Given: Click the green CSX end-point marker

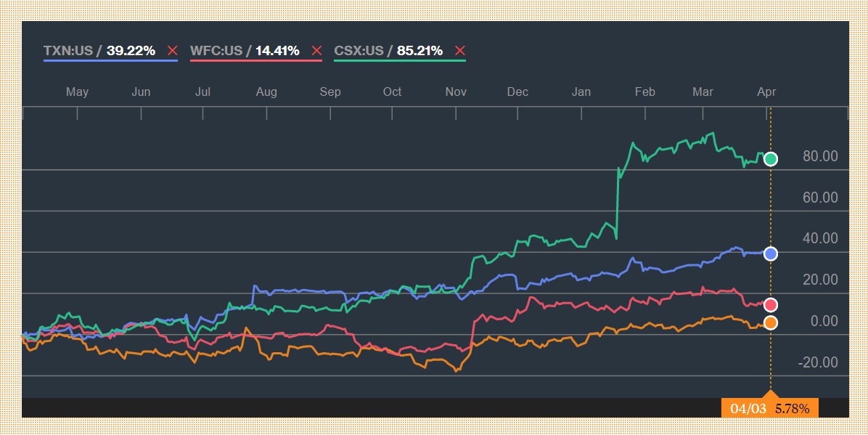Looking at the screenshot, I should pos(771,159).
